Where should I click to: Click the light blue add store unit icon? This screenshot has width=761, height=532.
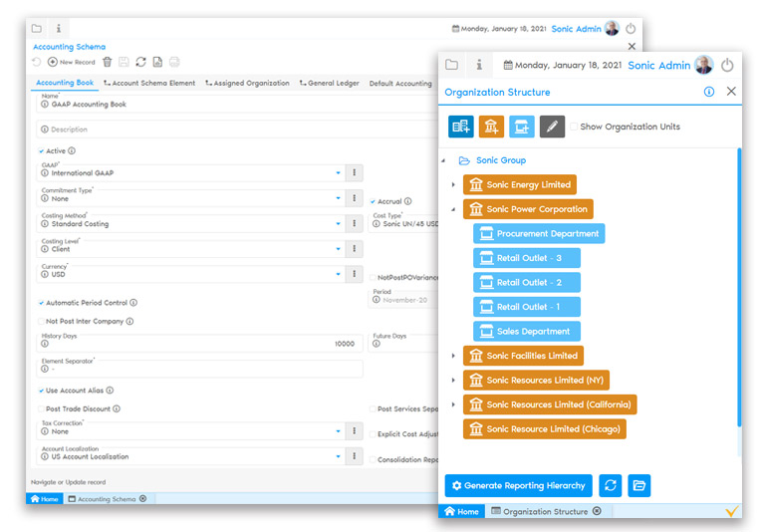[522, 127]
